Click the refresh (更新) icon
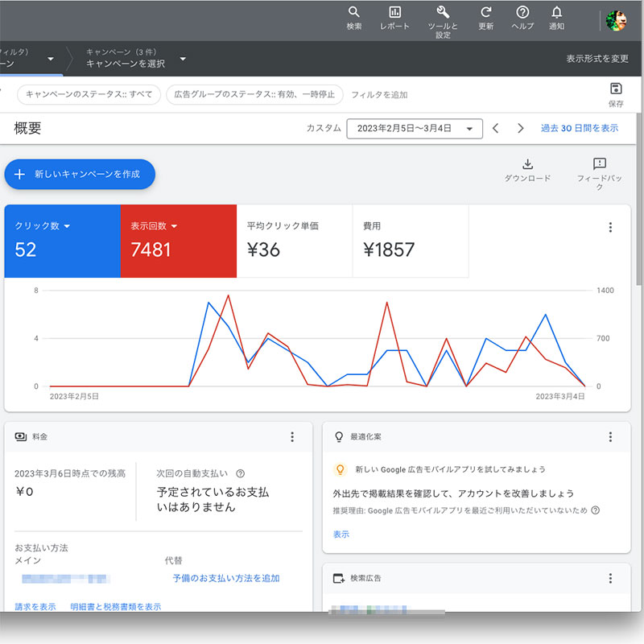Image resolution: width=644 pixels, height=644 pixels. [485, 12]
